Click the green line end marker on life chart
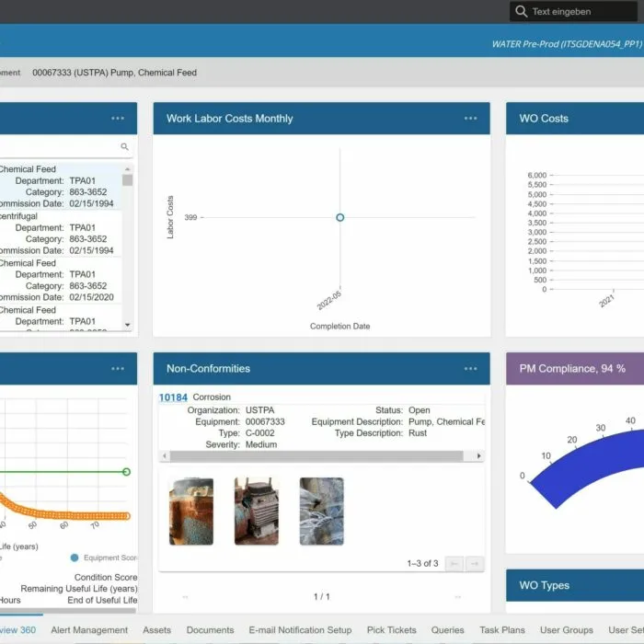The height and width of the screenshot is (644, 644). pyautogui.click(x=127, y=471)
